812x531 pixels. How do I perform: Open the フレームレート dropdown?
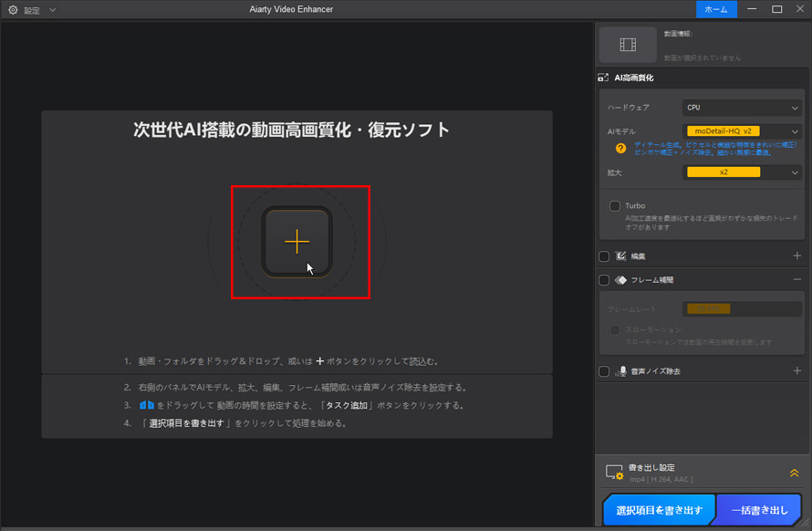[x=742, y=309]
